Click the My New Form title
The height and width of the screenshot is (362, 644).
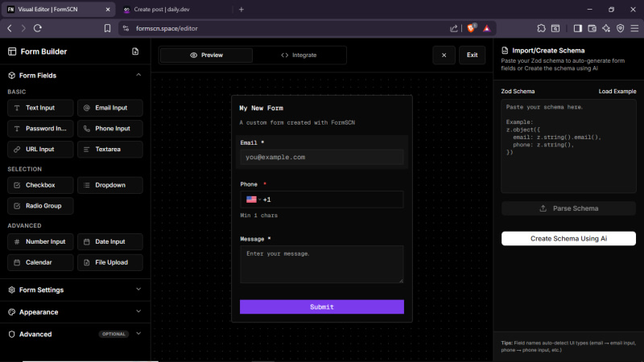coord(261,108)
